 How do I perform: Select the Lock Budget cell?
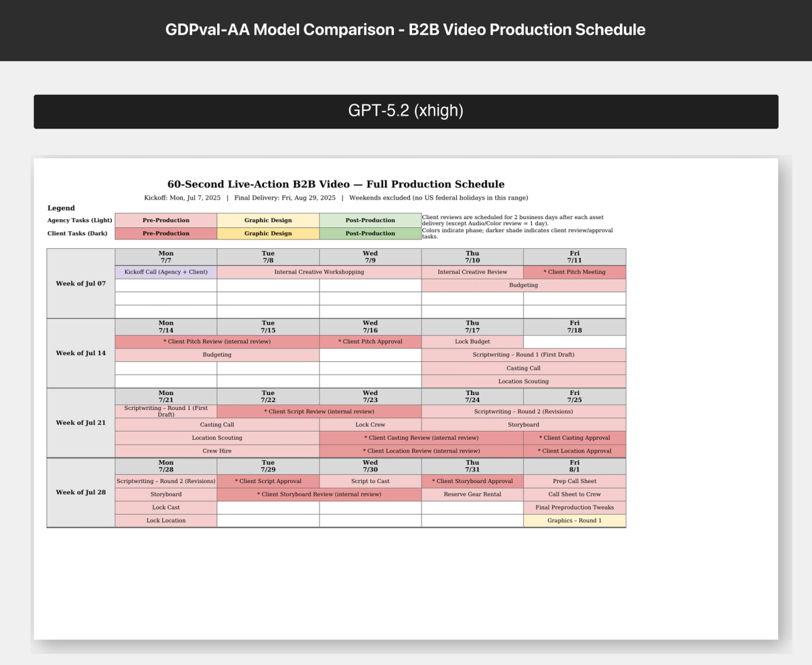pos(472,342)
